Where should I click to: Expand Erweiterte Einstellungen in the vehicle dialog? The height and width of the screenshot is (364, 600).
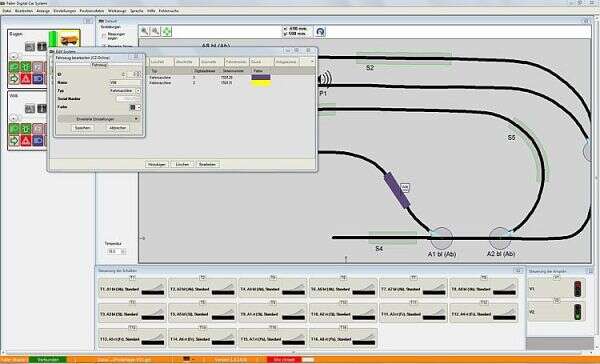(x=99, y=119)
